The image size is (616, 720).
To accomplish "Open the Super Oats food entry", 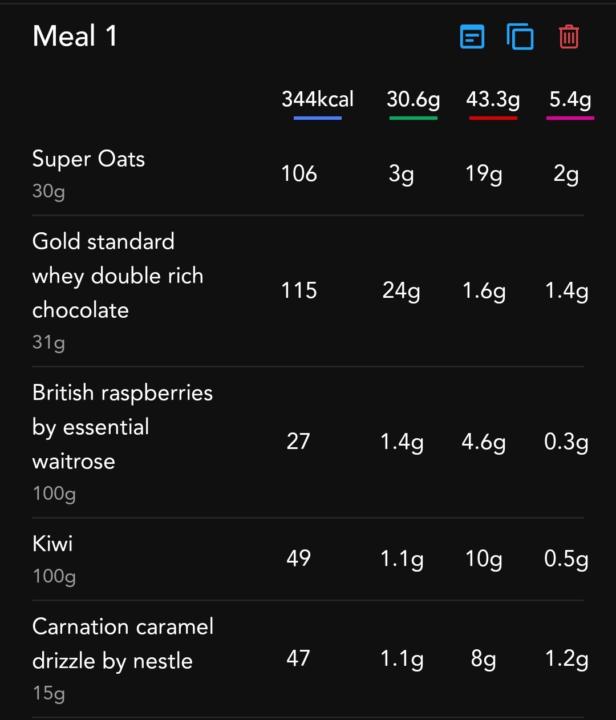I will coord(88,159).
